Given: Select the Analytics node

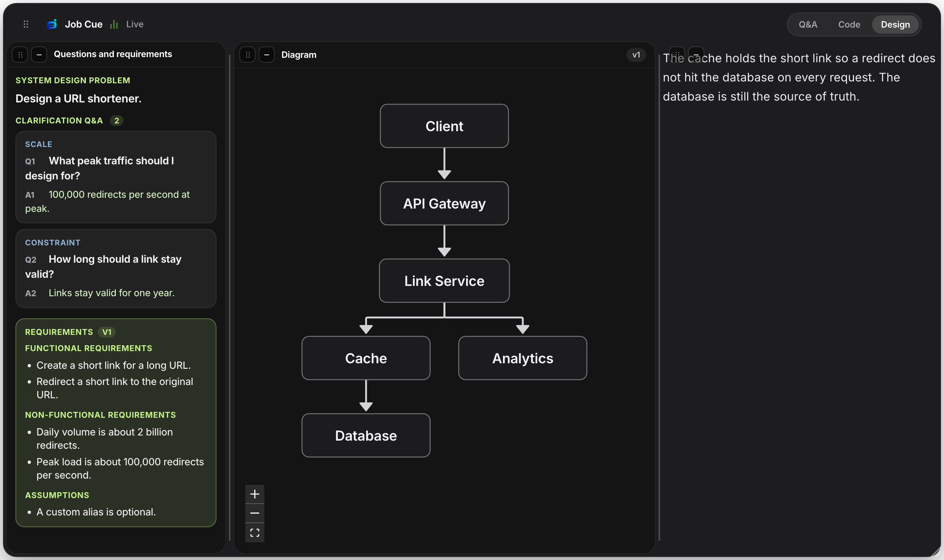Looking at the screenshot, I should click(523, 358).
